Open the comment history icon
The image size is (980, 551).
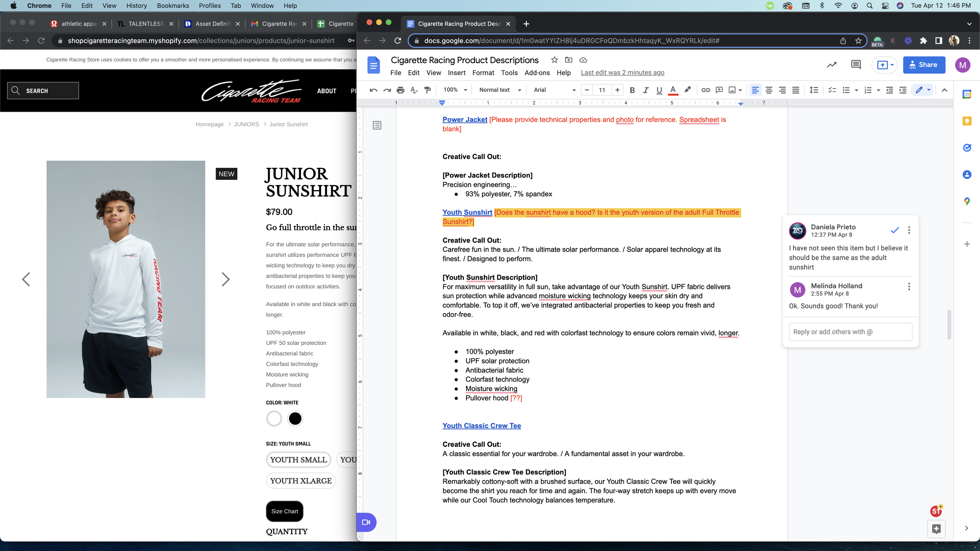pos(856,65)
